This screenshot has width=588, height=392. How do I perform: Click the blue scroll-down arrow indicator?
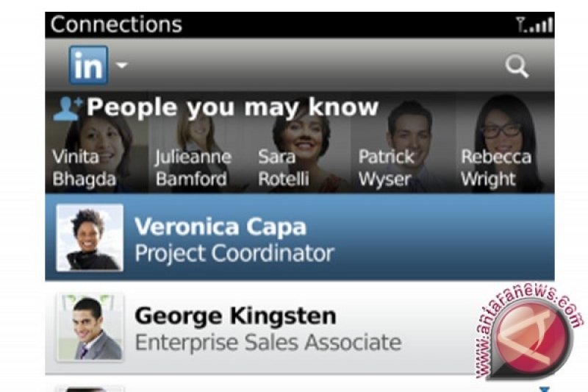545,388
